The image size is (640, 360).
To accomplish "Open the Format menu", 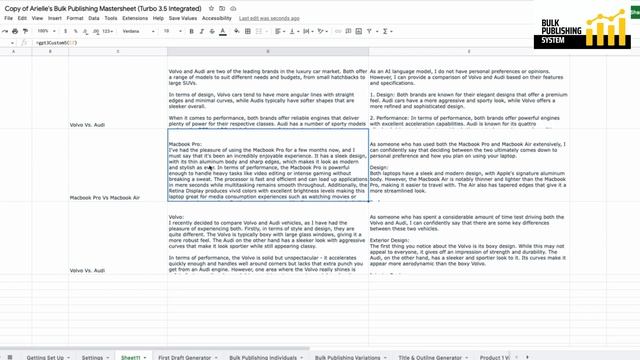I will [75, 18].
